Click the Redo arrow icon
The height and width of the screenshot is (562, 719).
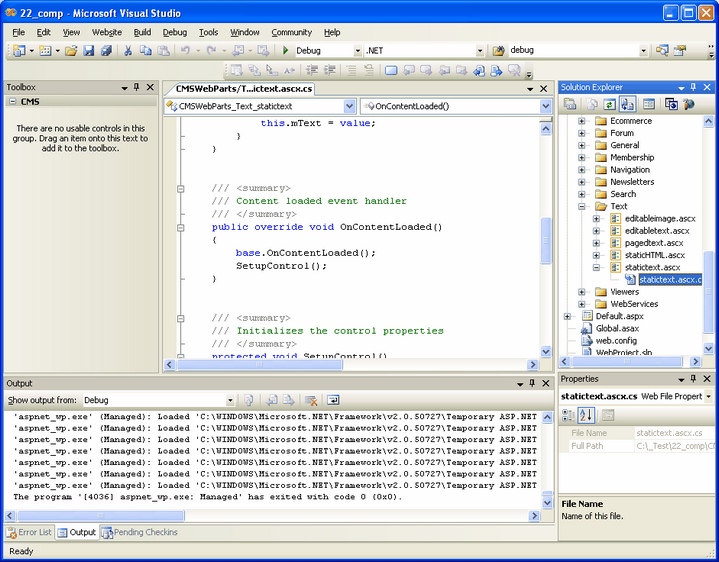click(x=211, y=50)
